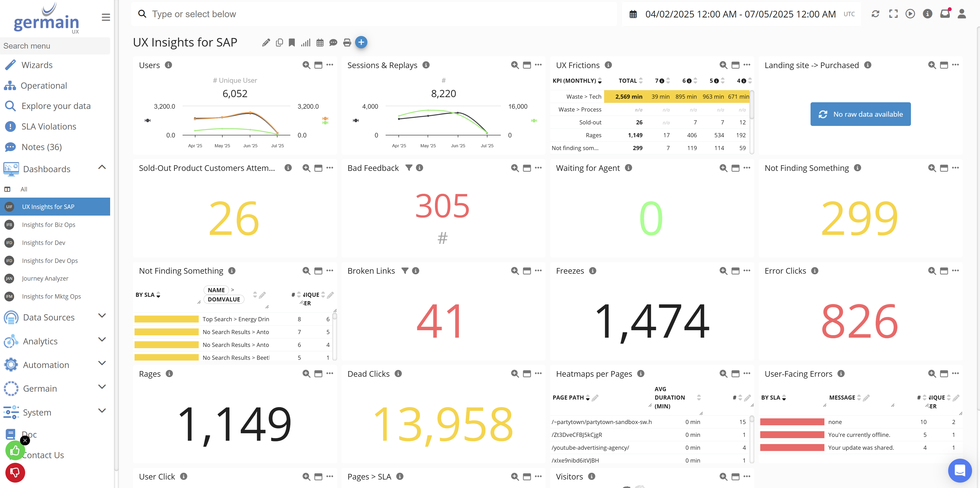Toggle BY SLA sorting in User-Facing Errors
Viewport: 980px width, 488px height.
pos(784,397)
